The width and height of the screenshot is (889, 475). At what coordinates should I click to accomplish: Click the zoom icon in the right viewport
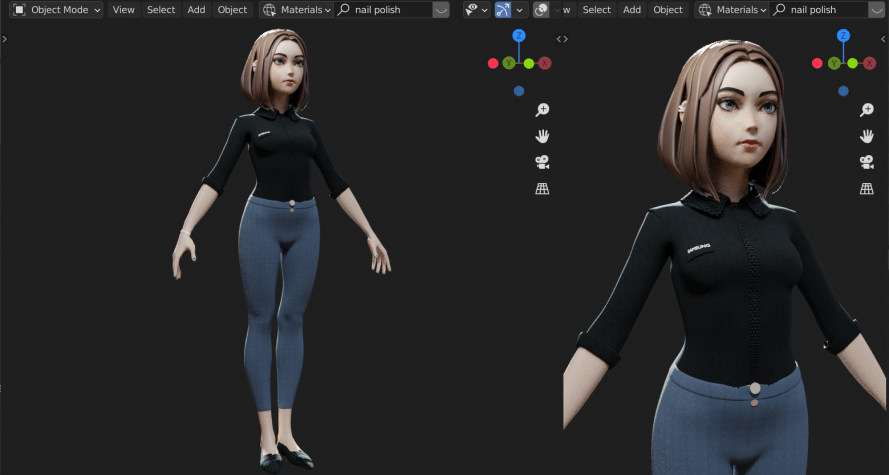point(867,110)
